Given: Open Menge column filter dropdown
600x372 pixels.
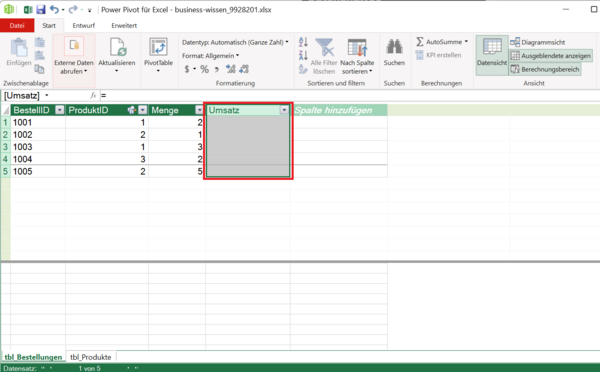Looking at the screenshot, I should click(x=199, y=110).
